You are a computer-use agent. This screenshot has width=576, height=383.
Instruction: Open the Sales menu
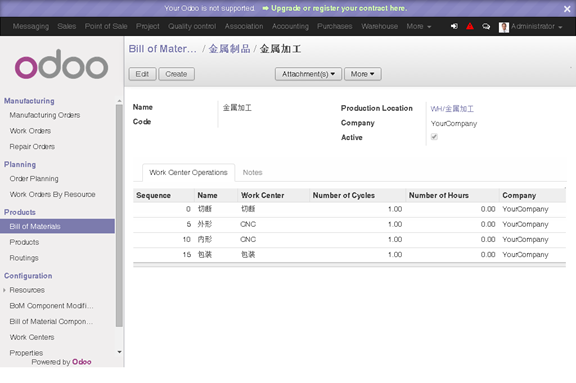tap(66, 26)
